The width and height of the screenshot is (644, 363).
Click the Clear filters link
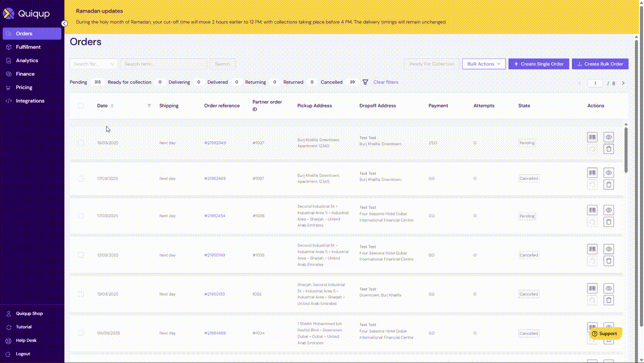coord(386,82)
